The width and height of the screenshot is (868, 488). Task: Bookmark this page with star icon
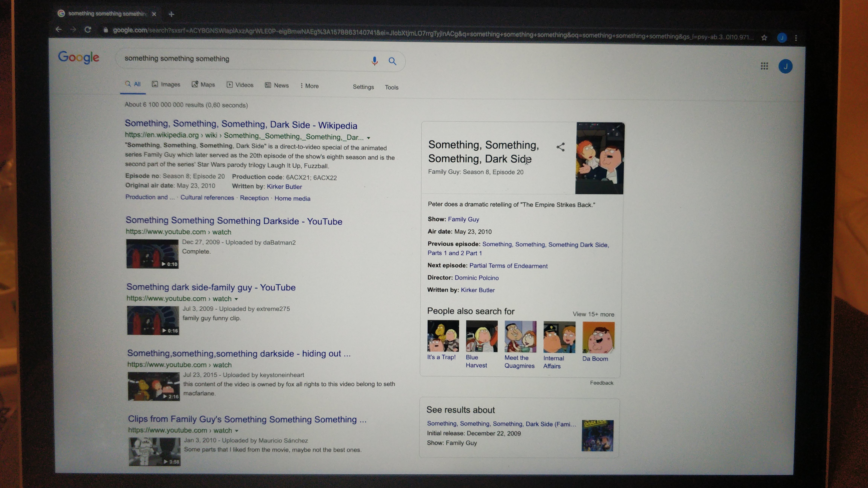tap(764, 38)
